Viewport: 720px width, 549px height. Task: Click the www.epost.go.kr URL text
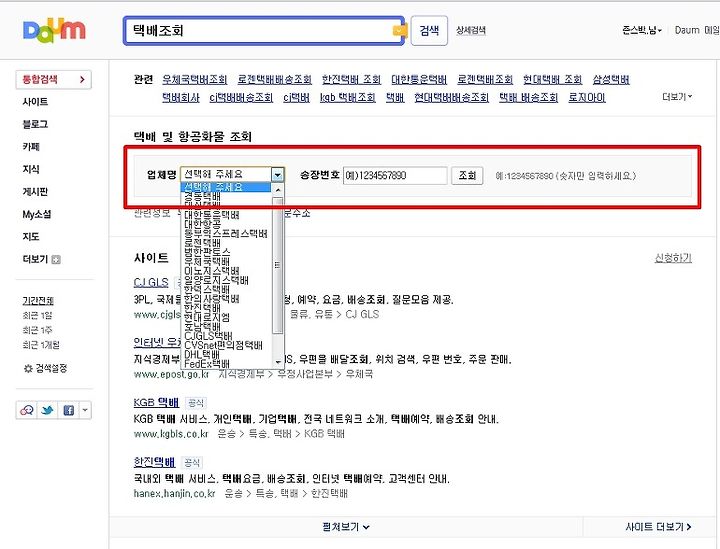171,374
